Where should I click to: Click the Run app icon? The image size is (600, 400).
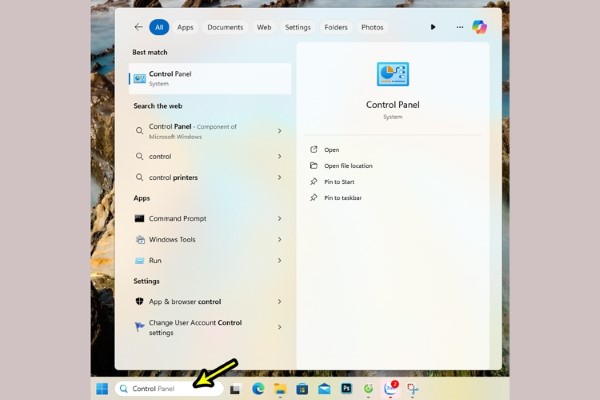click(140, 261)
